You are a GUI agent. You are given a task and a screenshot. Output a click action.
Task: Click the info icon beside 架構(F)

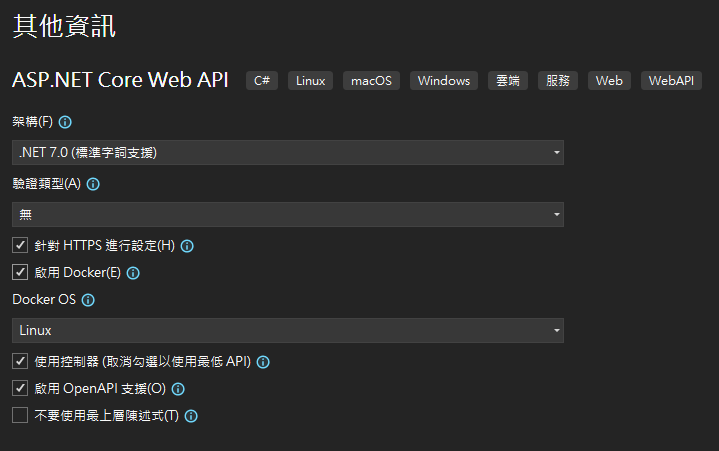pos(65,122)
